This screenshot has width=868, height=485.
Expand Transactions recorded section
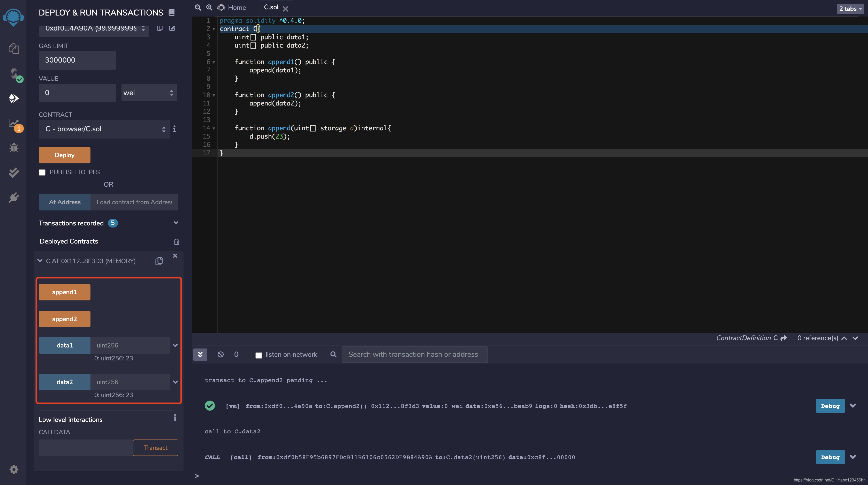click(x=176, y=223)
